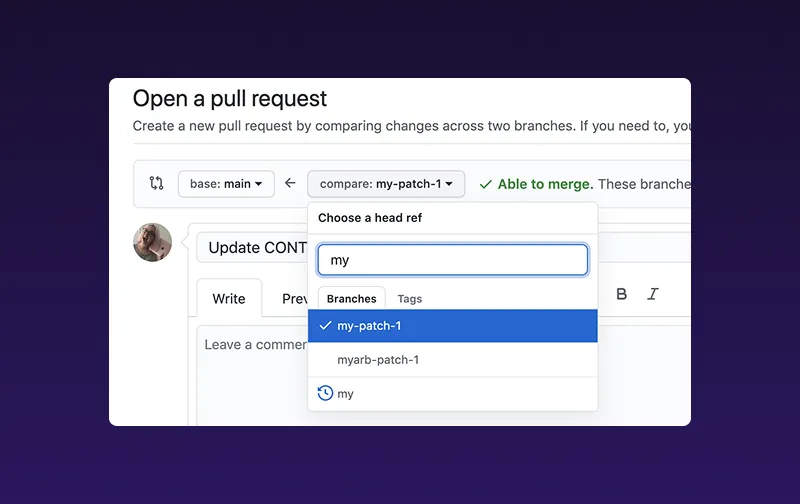Focus the head ref filter field containing 'my'
Image resolution: width=800 pixels, height=504 pixels.
tap(453, 260)
